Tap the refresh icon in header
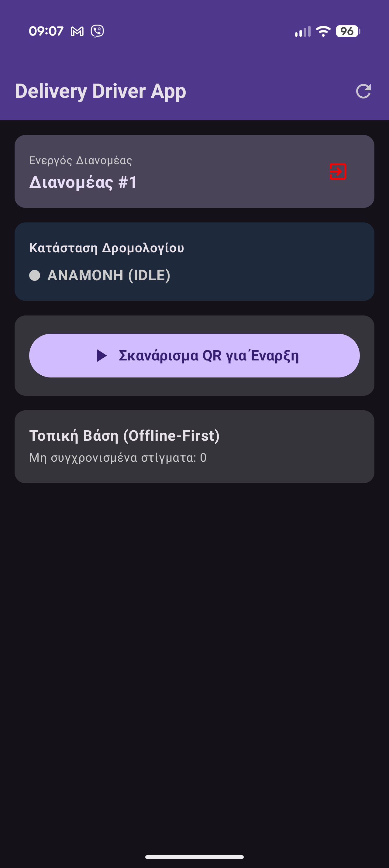Screen dimensions: 389x868 (x=363, y=91)
